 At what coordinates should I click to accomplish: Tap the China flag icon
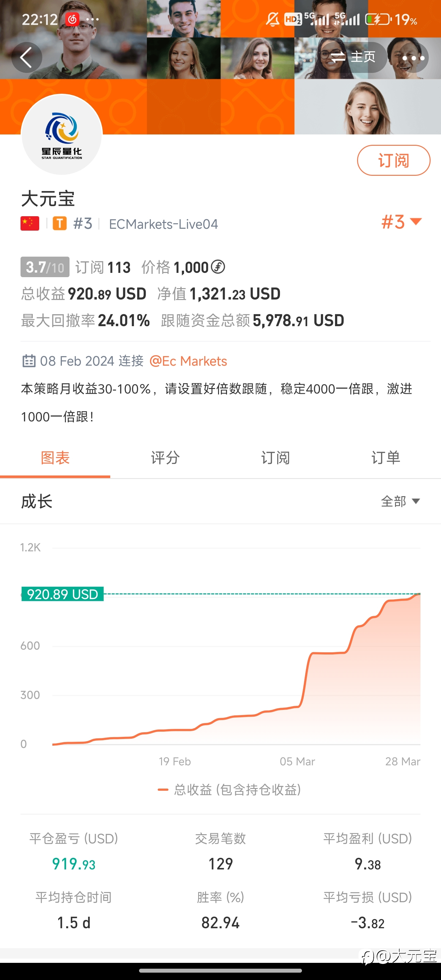(x=30, y=224)
